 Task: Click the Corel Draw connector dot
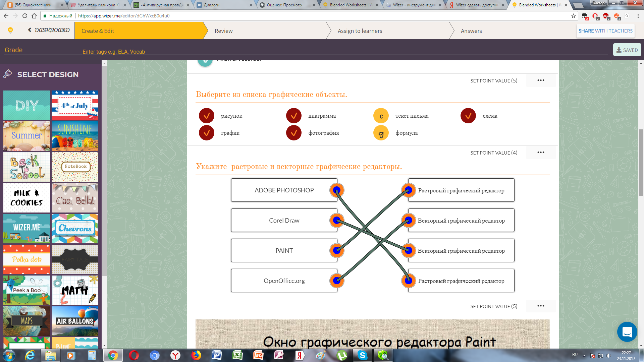pyautogui.click(x=337, y=221)
